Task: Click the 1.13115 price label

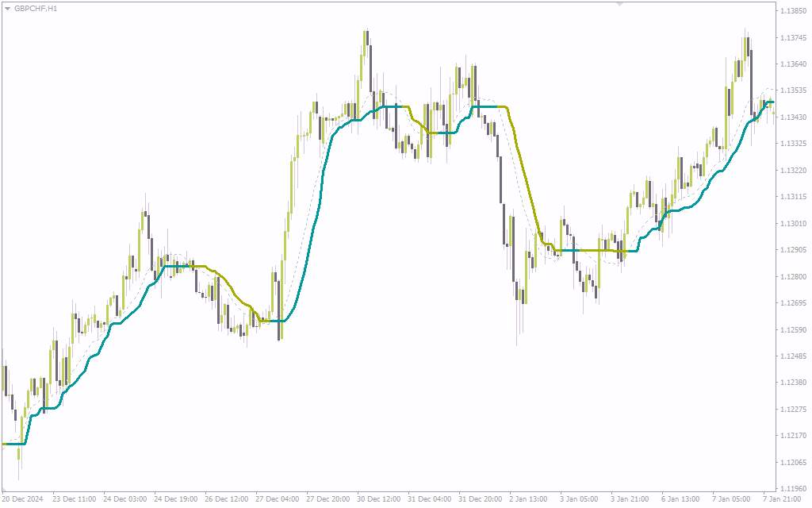Action: point(793,197)
